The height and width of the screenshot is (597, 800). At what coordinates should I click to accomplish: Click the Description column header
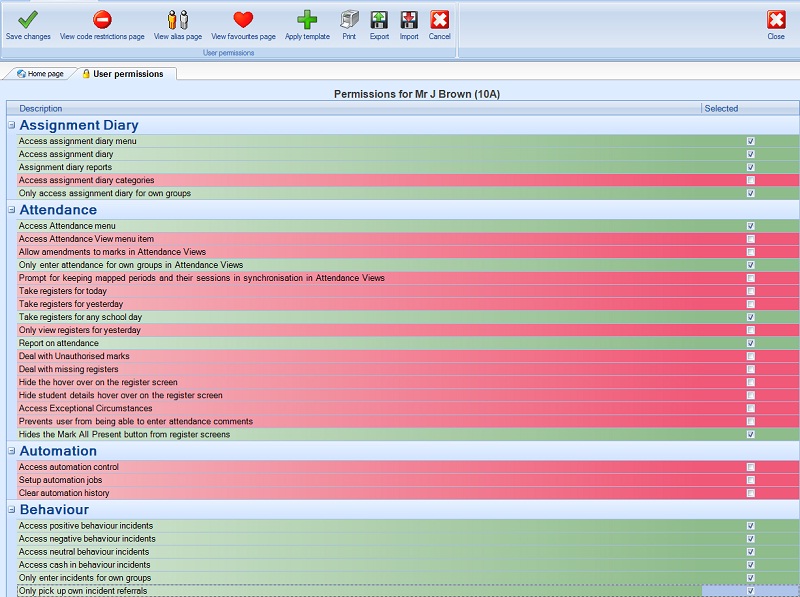click(x=40, y=108)
